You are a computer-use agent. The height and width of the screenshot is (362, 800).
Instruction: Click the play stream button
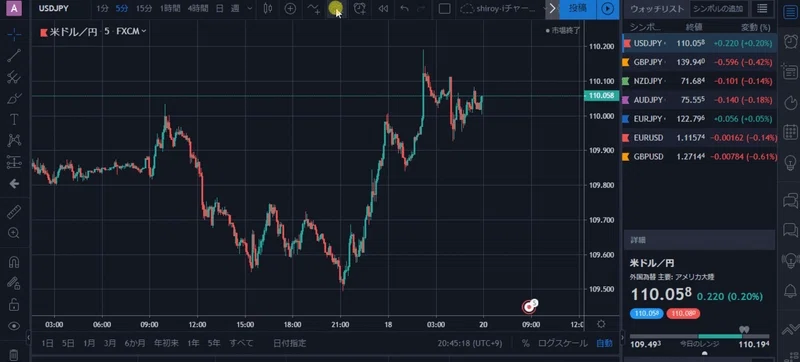(607, 9)
